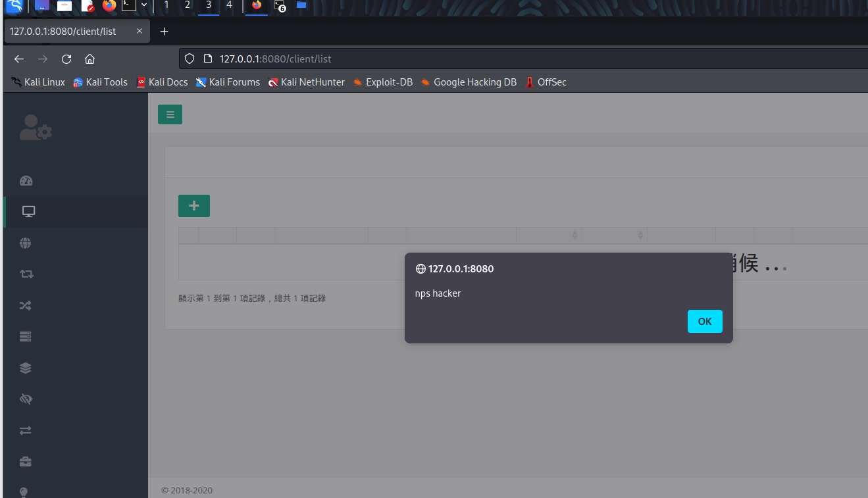The width and height of the screenshot is (868, 498).
Task: Switch to workspace 1
Action: coord(166,5)
